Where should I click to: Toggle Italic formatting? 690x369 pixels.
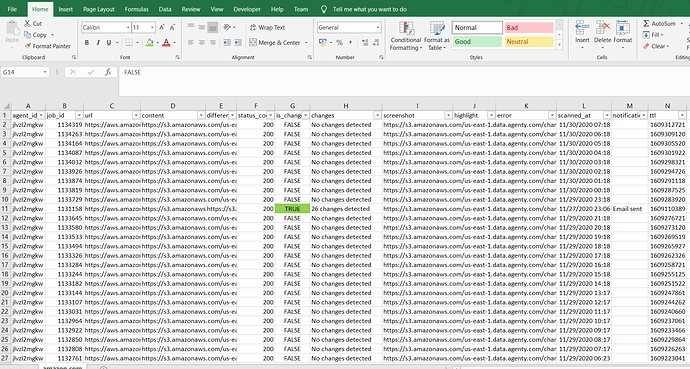point(98,43)
